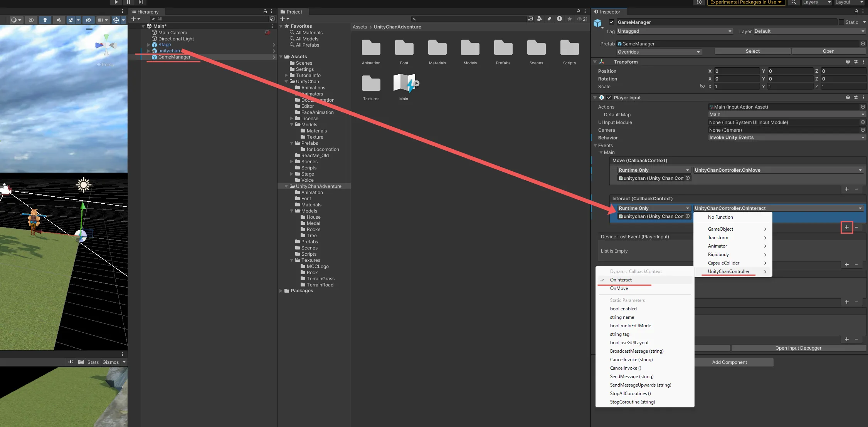Image resolution: width=868 pixels, height=427 pixels.
Task: Select UnityChanController submenu entry
Action: [728, 271]
